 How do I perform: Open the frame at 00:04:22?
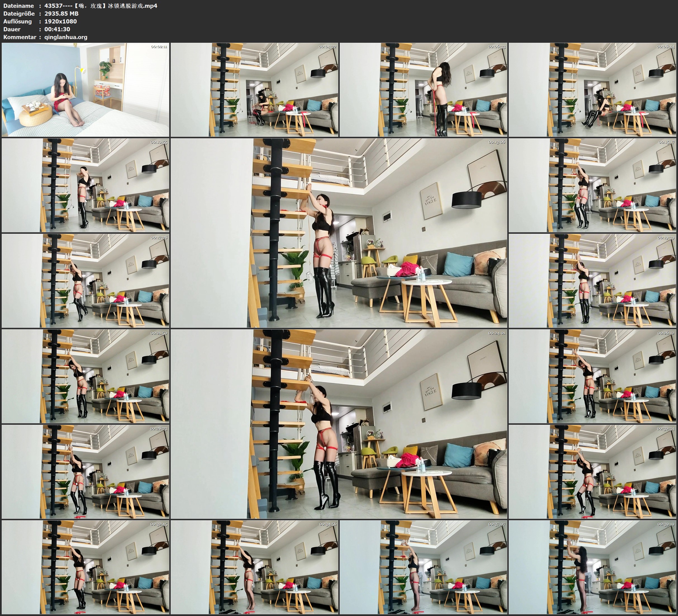click(x=254, y=90)
